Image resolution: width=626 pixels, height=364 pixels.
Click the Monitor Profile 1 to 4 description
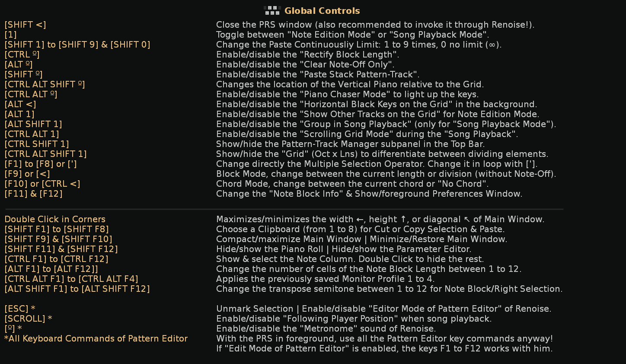coord(325,279)
